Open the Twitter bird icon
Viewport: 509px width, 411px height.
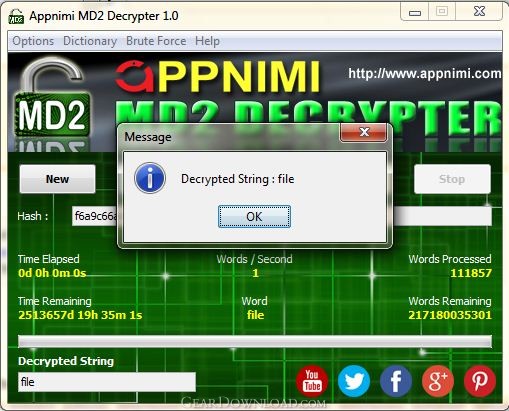click(354, 381)
